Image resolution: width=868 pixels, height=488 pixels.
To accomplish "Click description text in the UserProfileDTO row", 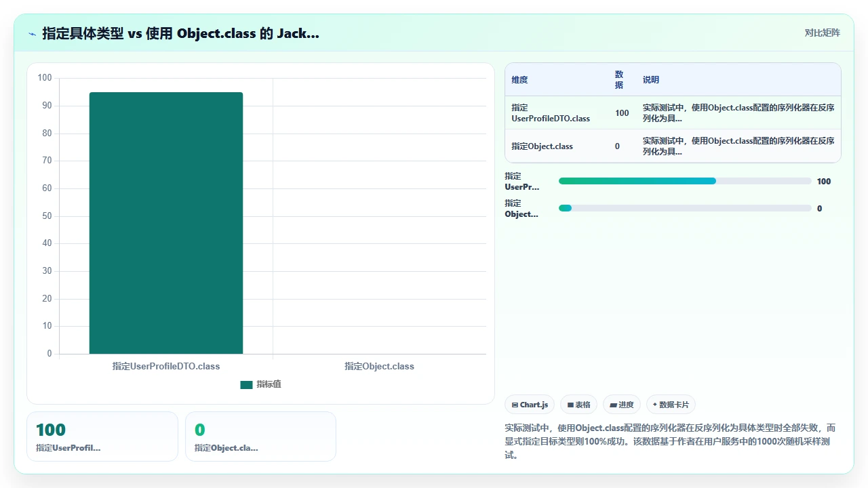I will [738, 113].
